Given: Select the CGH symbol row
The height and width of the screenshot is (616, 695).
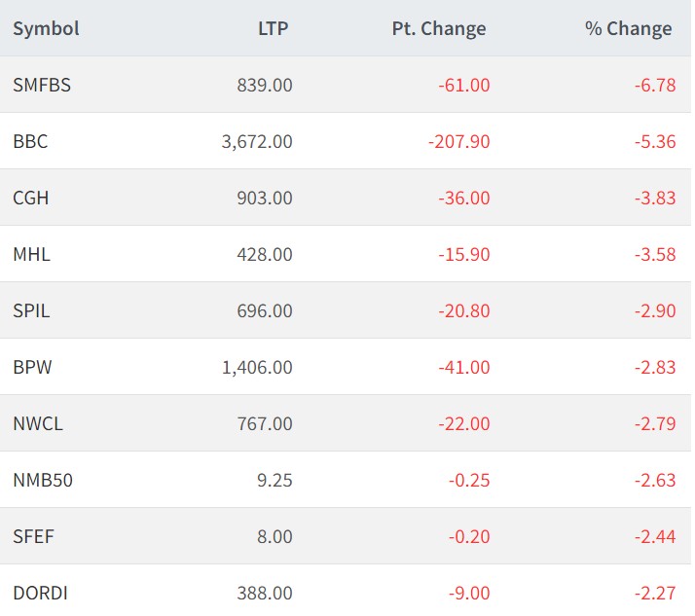Looking at the screenshot, I should (x=30, y=198).
